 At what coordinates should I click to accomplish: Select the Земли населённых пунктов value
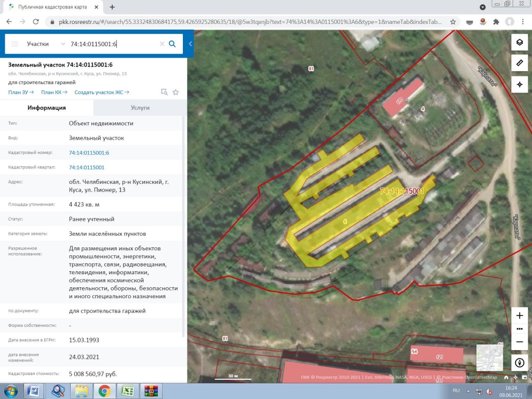point(108,234)
